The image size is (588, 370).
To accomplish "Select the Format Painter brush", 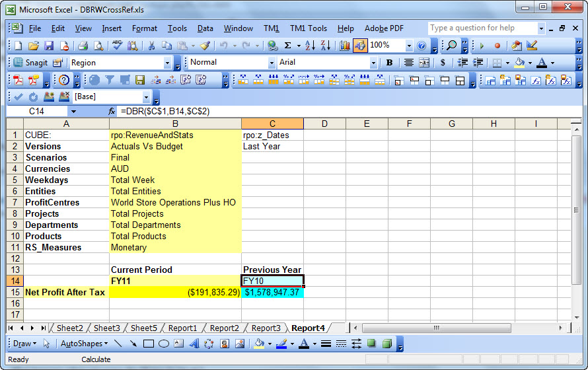I will pyautogui.click(x=205, y=46).
